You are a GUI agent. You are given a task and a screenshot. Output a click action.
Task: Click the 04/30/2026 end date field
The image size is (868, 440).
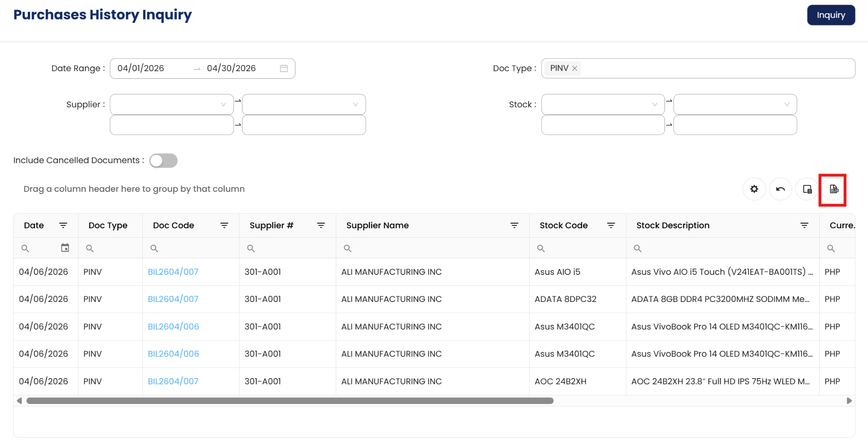tap(231, 68)
